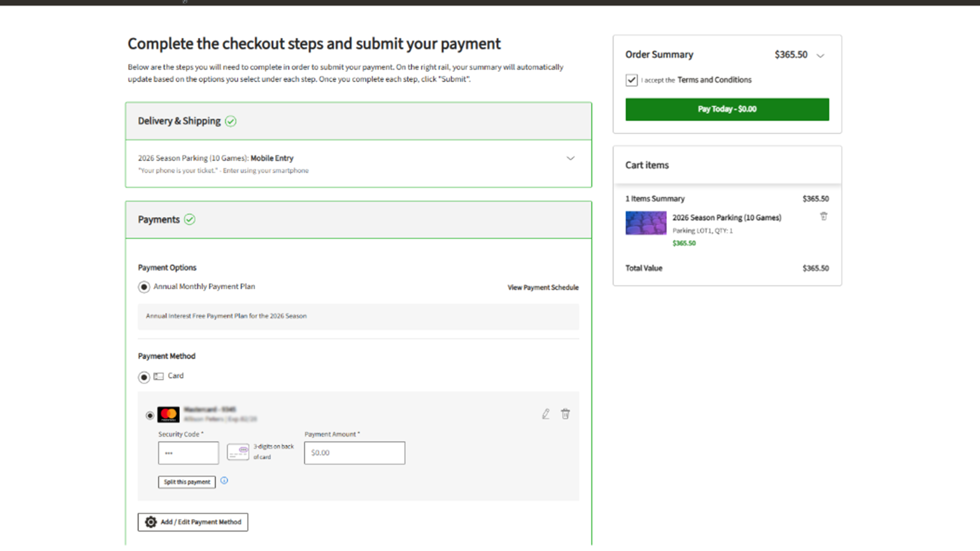Open the View Payment Schedule link
The width and height of the screenshot is (980, 551).
(x=543, y=288)
